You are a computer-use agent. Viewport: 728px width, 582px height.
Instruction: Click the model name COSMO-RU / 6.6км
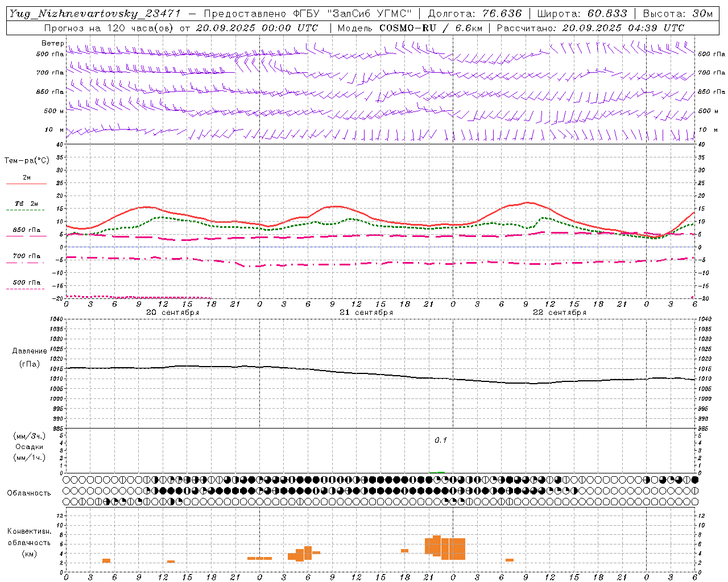pyautogui.click(x=431, y=28)
